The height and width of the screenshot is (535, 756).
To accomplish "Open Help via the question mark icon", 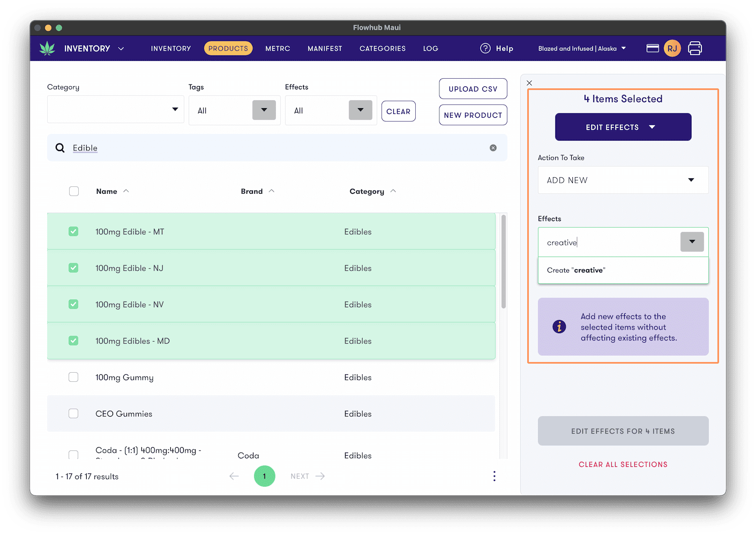I will click(485, 48).
